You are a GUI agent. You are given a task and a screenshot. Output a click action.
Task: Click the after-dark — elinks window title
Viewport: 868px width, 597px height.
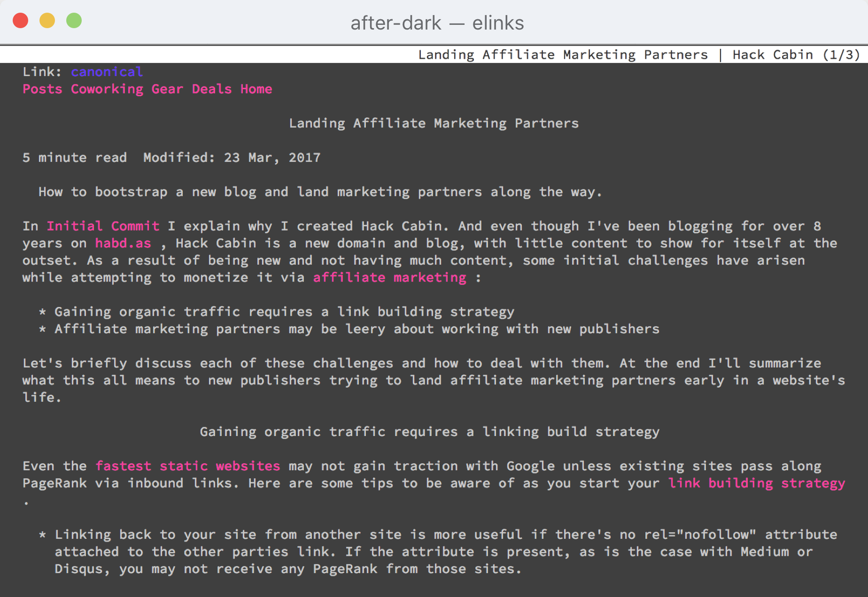pyautogui.click(x=437, y=23)
